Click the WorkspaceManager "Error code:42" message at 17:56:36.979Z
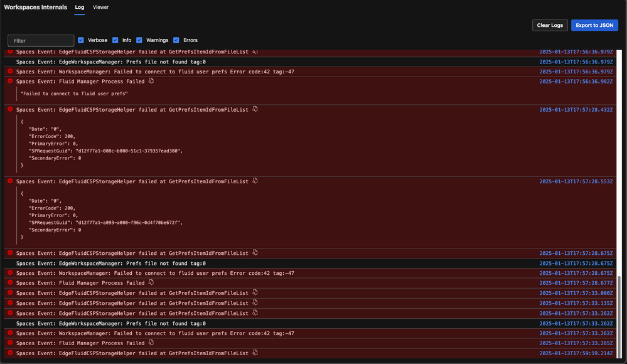 155,72
